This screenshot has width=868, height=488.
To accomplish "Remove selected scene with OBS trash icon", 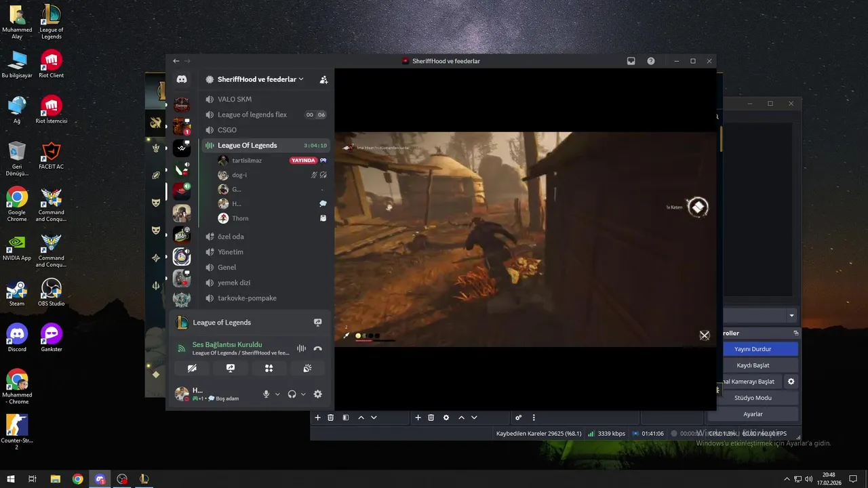I will (331, 418).
